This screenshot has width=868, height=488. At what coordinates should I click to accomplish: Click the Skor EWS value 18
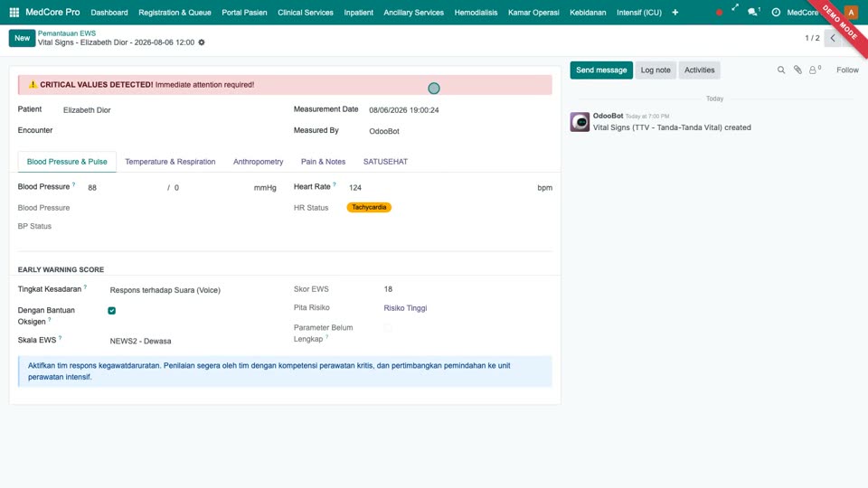click(388, 289)
